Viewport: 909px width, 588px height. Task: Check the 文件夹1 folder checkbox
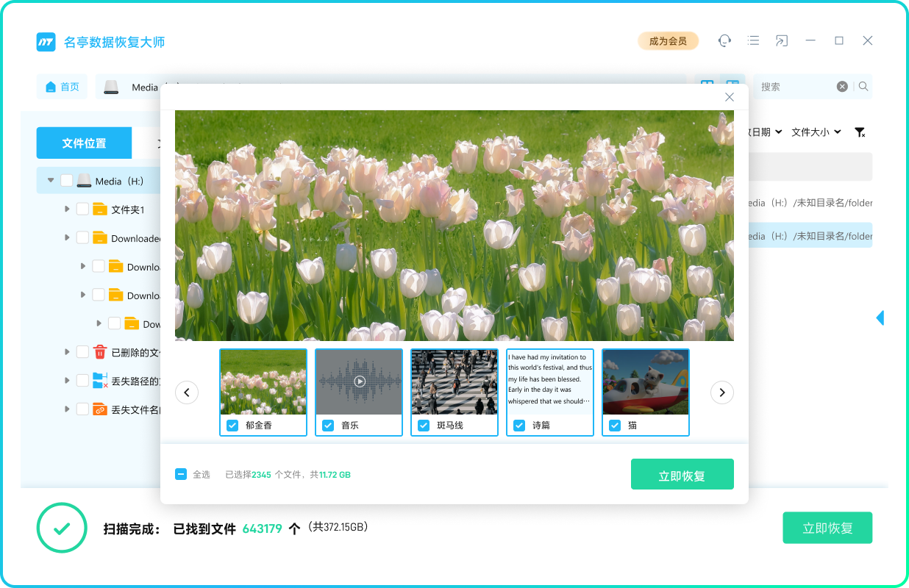82,209
